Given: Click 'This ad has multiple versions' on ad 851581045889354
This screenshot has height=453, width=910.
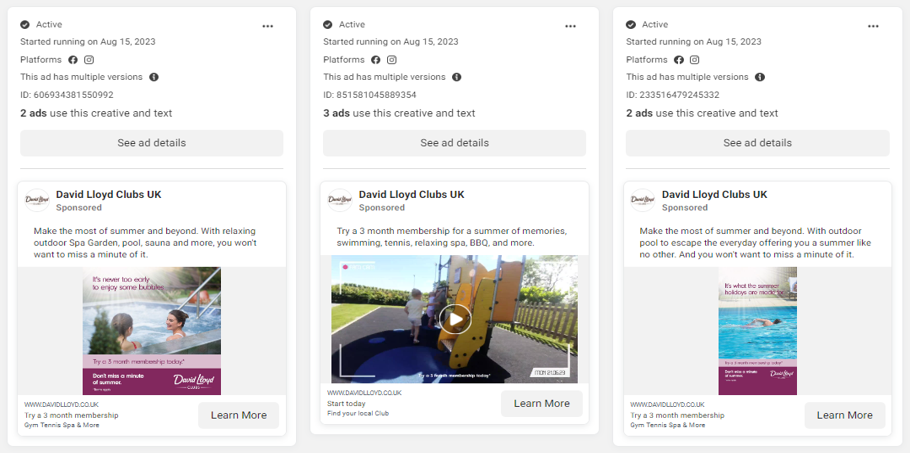Looking at the screenshot, I should point(384,77).
